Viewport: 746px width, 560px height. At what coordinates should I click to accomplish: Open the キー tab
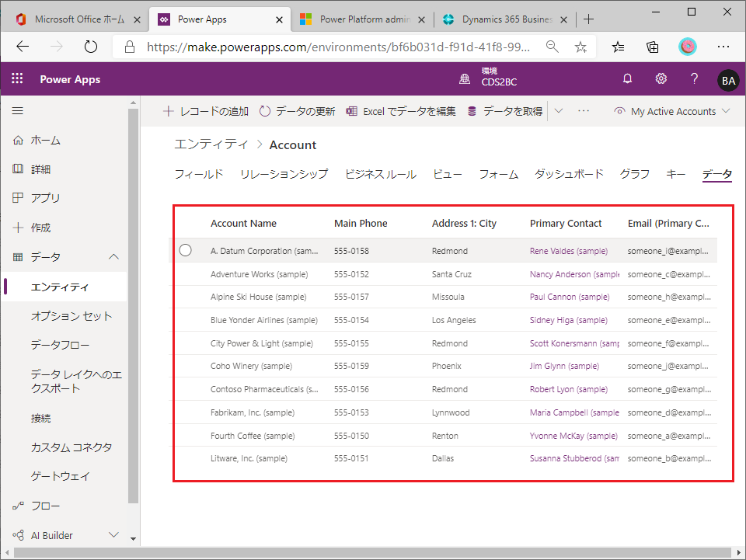[675, 174]
